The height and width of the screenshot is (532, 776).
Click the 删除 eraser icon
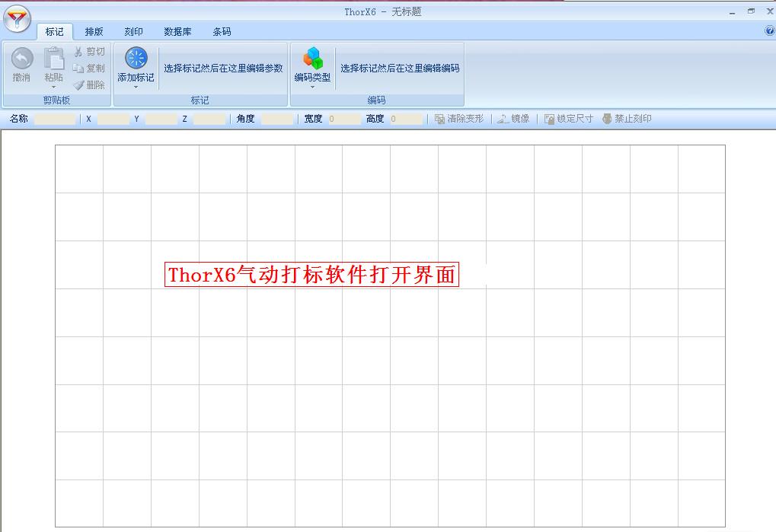[x=78, y=85]
